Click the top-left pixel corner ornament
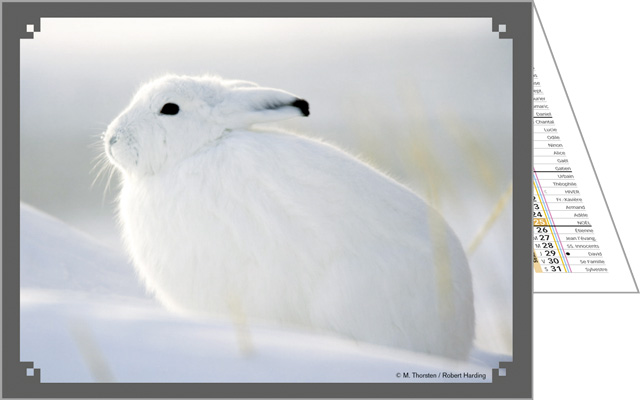The image size is (640, 400). tap(28, 27)
